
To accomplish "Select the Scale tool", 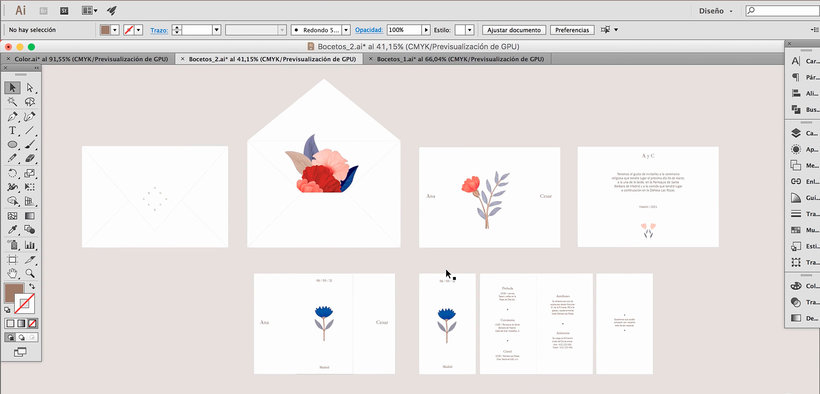I will [x=30, y=173].
